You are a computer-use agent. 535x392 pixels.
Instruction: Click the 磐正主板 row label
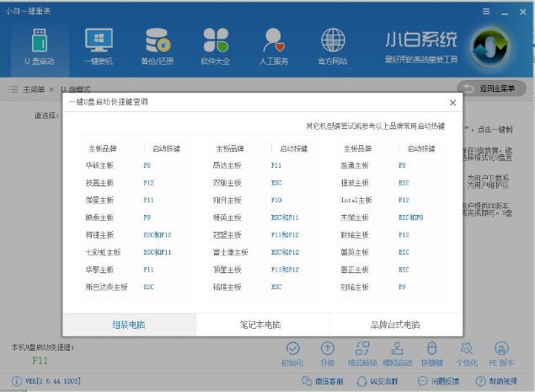(x=355, y=270)
